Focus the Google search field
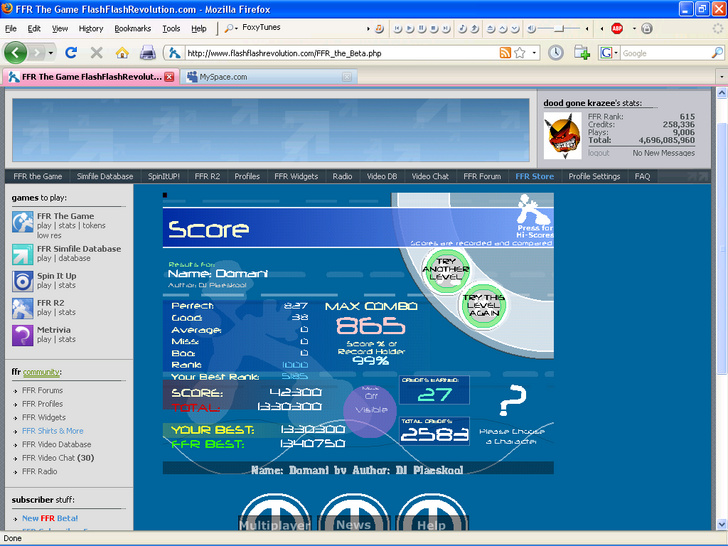The height and width of the screenshot is (546, 728). click(666, 53)
